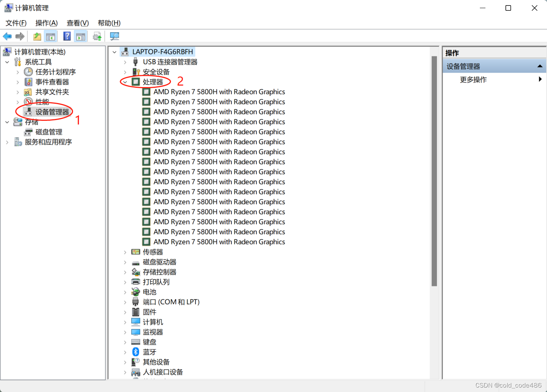Click the Bluetooth (蓝牙) device icon
The image size is (547, 392).
(136, 352)
